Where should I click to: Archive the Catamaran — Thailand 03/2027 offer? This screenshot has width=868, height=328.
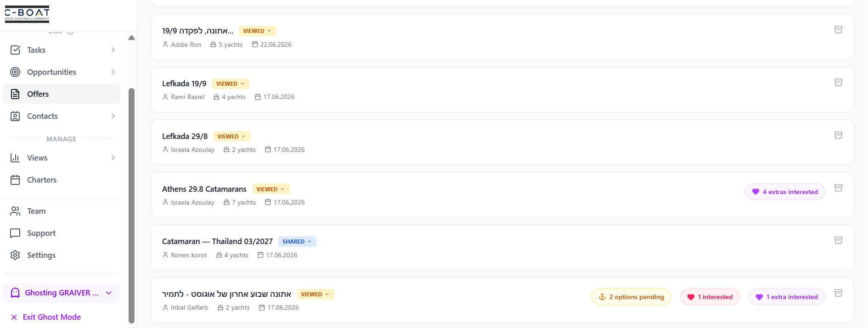click(838, 240)
